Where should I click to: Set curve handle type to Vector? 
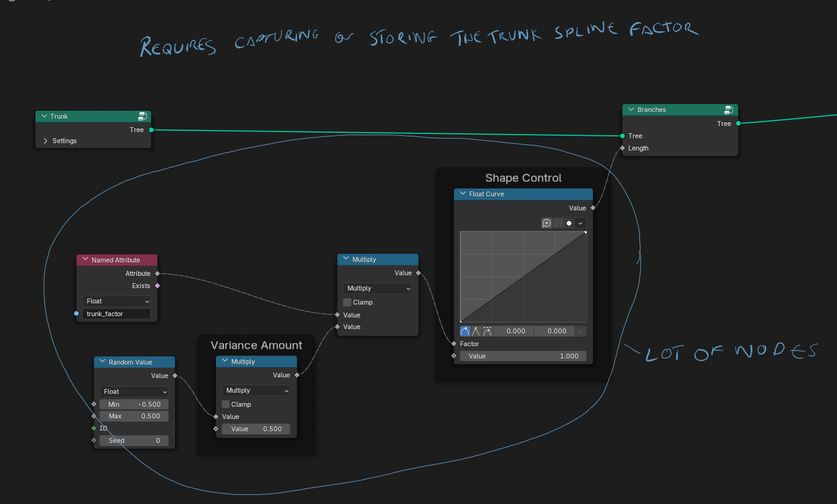pyautogui.click(x=476, y=331)
